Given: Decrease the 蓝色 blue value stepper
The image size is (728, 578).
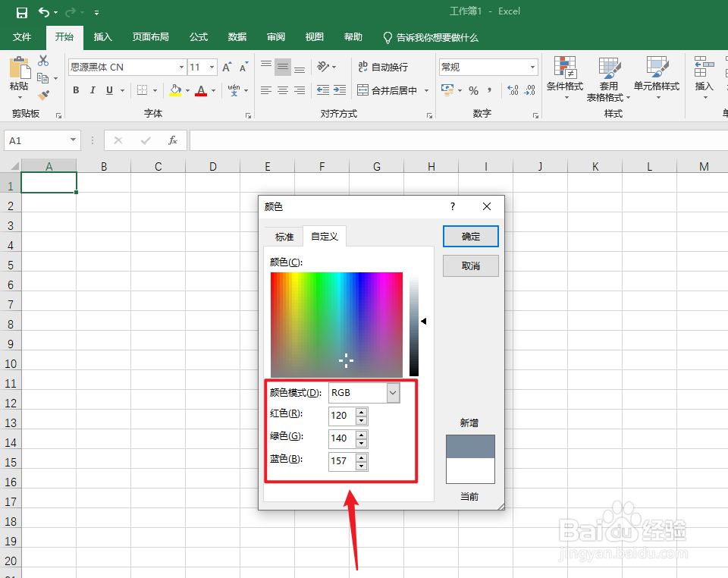Looking at the screenshot, I should [362, 466].
